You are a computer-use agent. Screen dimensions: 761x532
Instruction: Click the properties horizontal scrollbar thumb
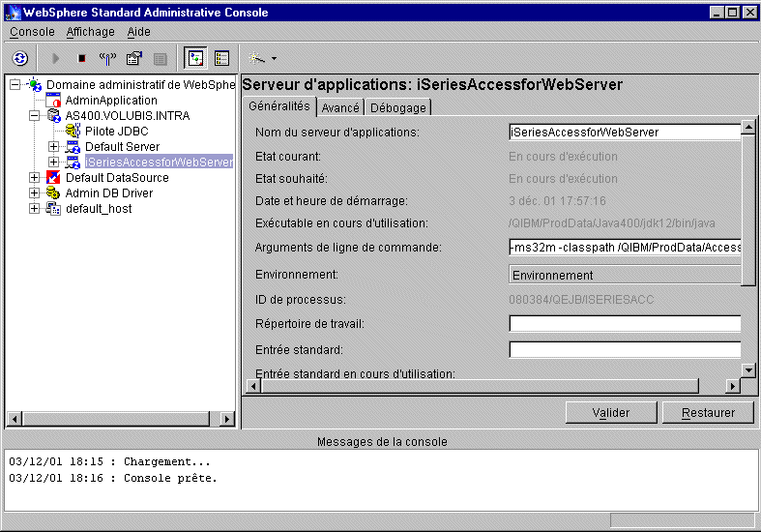(x=480, y=386)
